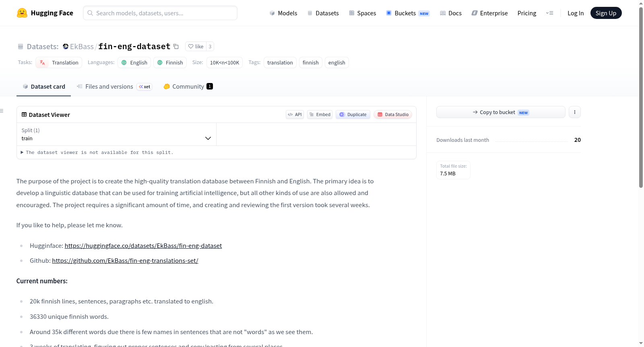Click the Downloads last month value 20
Image resolution: width=644 pixels, height=347 pixels.
pos(577,140)
